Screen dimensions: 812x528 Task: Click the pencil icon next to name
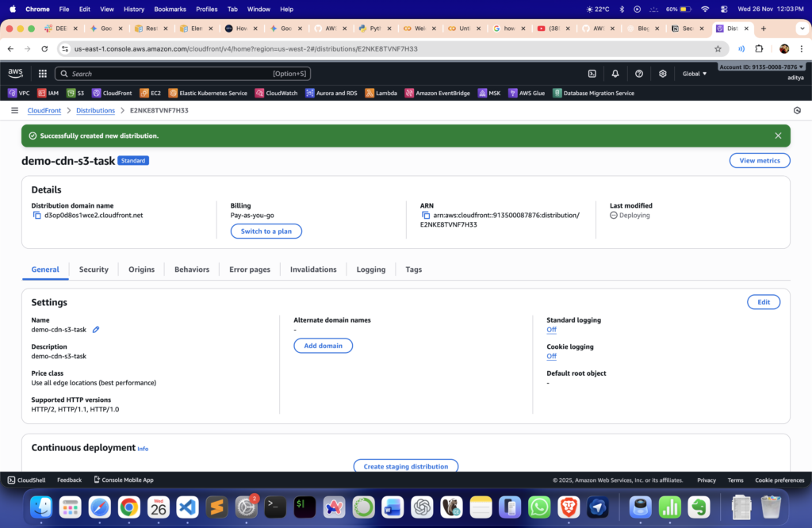pyautogui.click(x=96, y=330)
